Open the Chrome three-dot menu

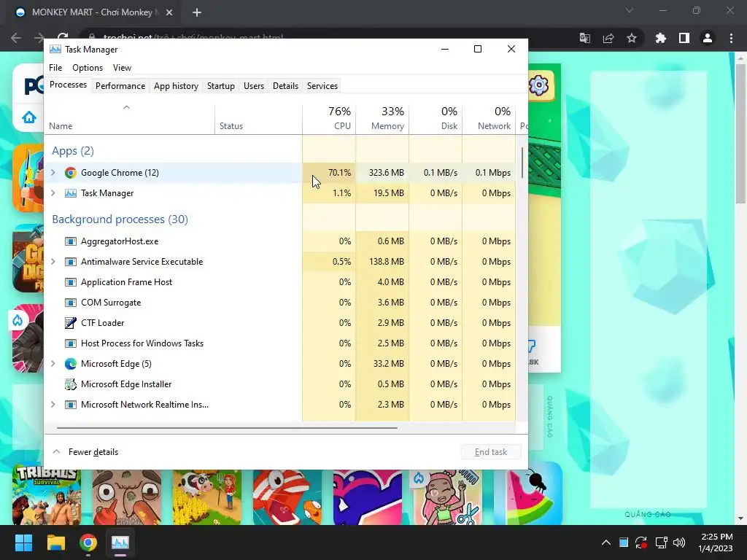coord(731,38)
